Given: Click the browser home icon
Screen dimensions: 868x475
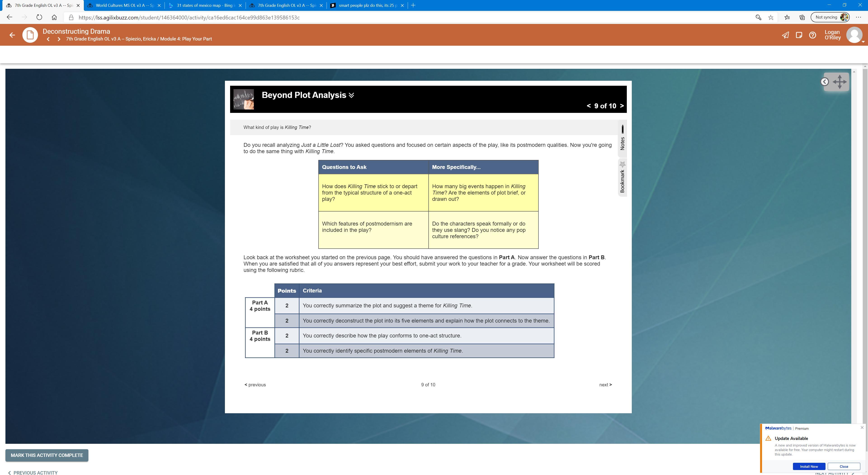Looking at the screenshot, I should point(54,17).
